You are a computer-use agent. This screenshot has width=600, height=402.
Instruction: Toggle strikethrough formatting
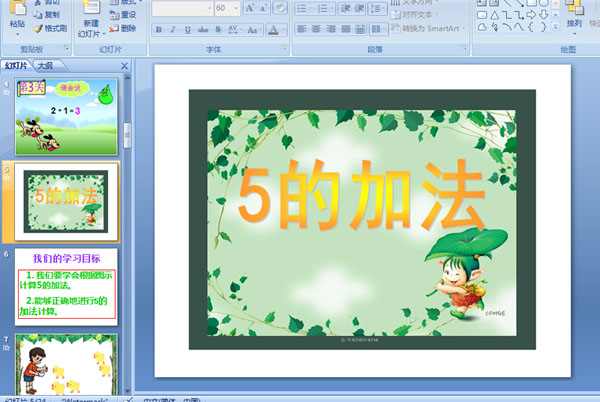point(203,29)
